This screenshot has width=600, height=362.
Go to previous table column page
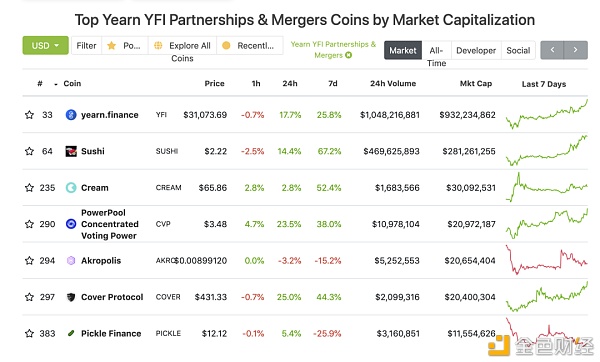(x=552, y=50)
